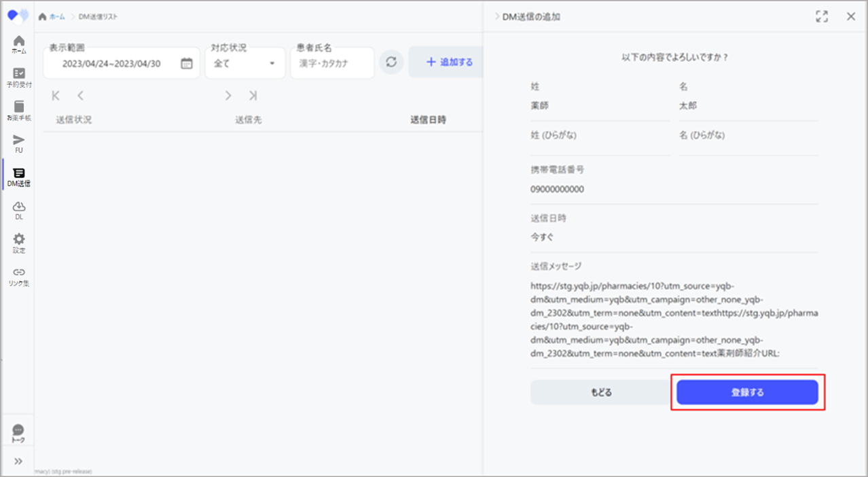Go to next page arrow
The width and height of the screenshot is (868, 477).
228,96
